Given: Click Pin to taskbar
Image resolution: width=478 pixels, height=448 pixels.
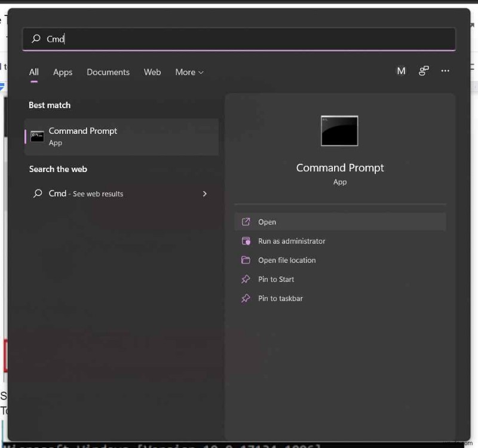Looking at the screenshot, I should coord(340,298).
